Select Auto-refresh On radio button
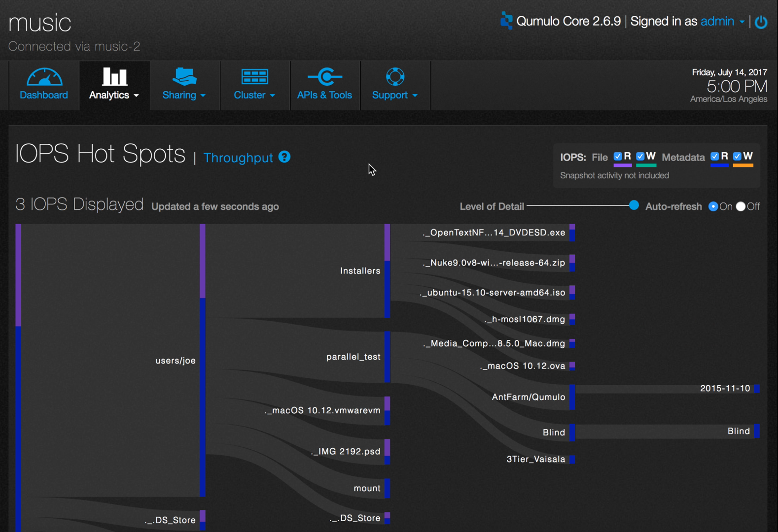Image resolution: width=778 pixels, height=532 pixels. [x=713, y=206]
